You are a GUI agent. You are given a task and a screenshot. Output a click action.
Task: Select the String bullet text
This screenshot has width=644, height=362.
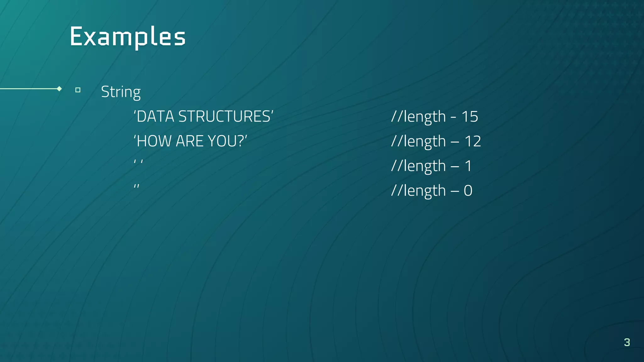point(121,92)
